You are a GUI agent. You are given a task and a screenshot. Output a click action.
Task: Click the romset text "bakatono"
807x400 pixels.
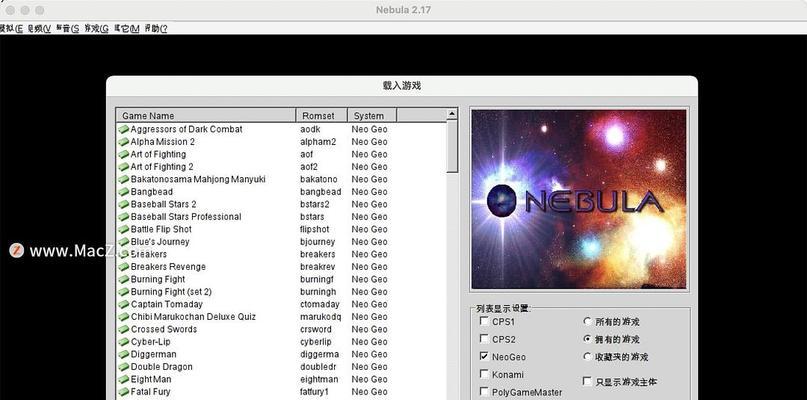pos(319,179)
